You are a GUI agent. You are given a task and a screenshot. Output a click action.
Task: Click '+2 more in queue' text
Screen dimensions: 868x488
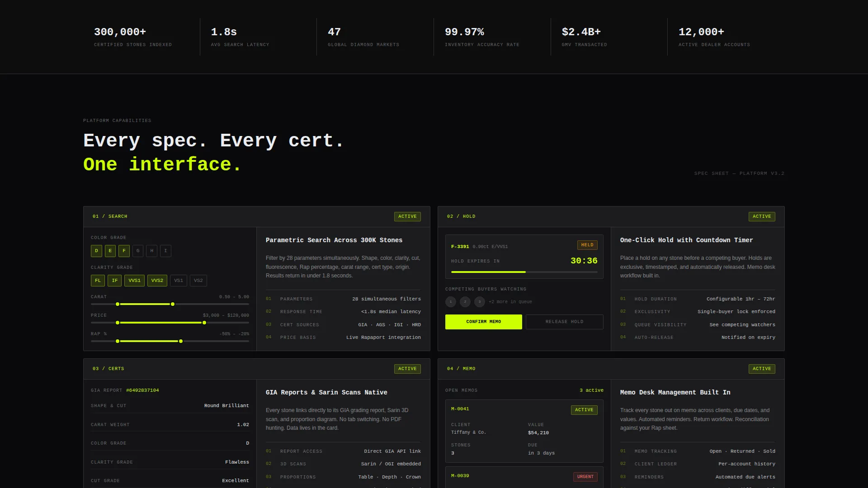[510, 302]
